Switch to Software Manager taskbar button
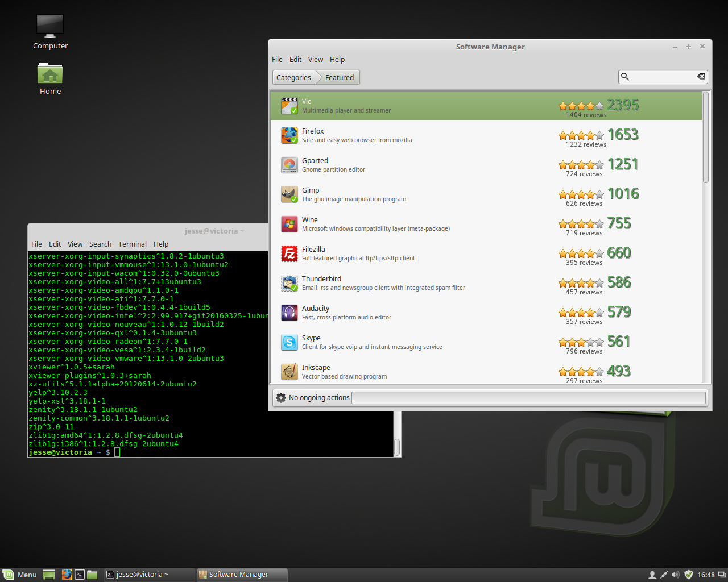 click(x=242, y=575)
